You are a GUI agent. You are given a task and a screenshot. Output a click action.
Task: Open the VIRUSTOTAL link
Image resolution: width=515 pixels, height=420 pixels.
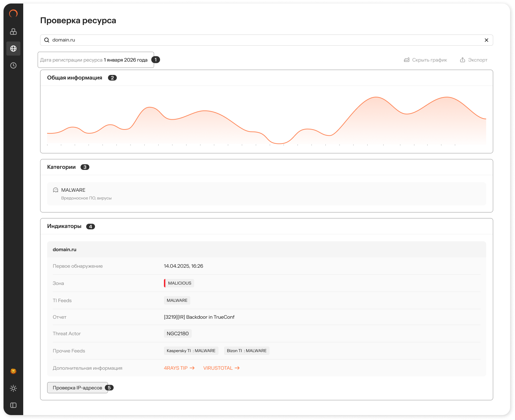[221, 368]
